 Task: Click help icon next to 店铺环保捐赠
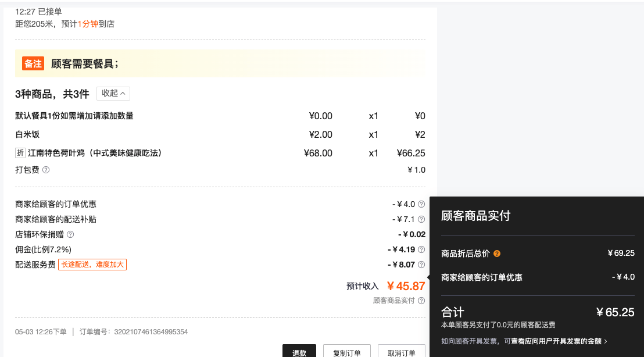pos(70,234)
